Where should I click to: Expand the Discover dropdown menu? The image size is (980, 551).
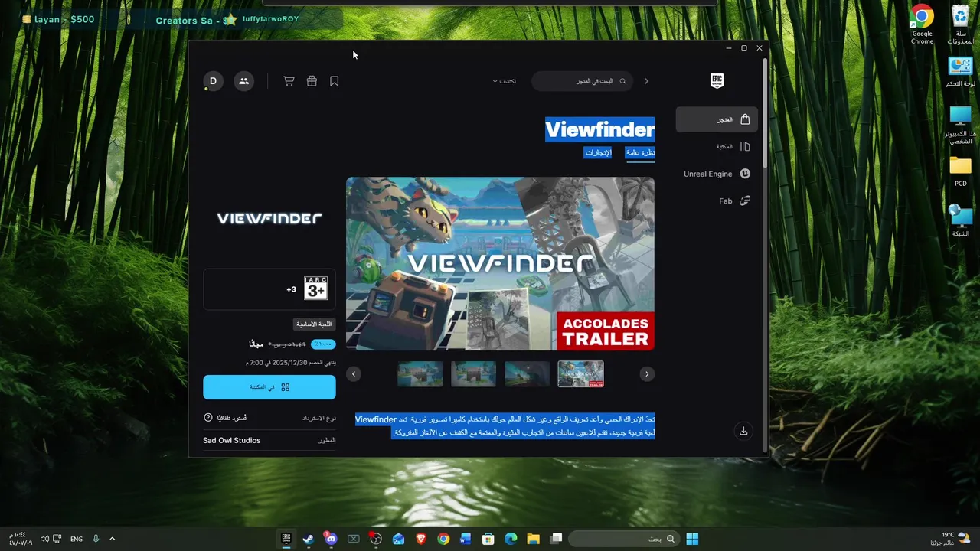[505, 81]
